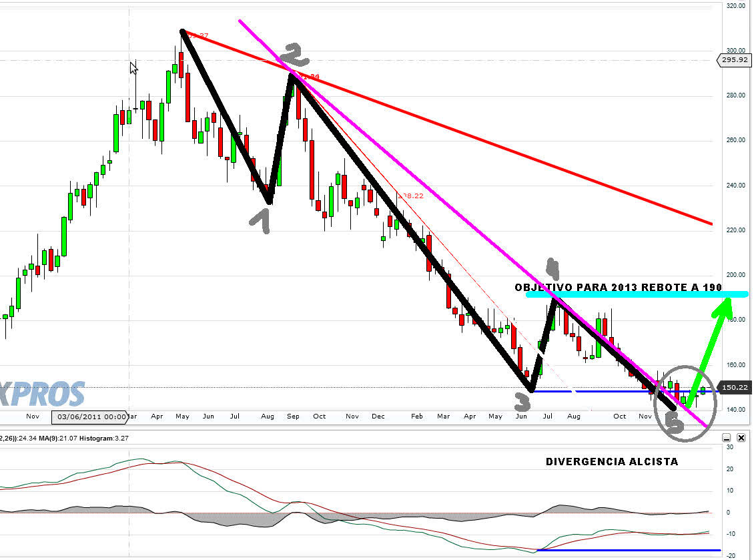The image size is (754, 560).
Task: Close the MACD indicator panel
Action: tap(741, 438)
